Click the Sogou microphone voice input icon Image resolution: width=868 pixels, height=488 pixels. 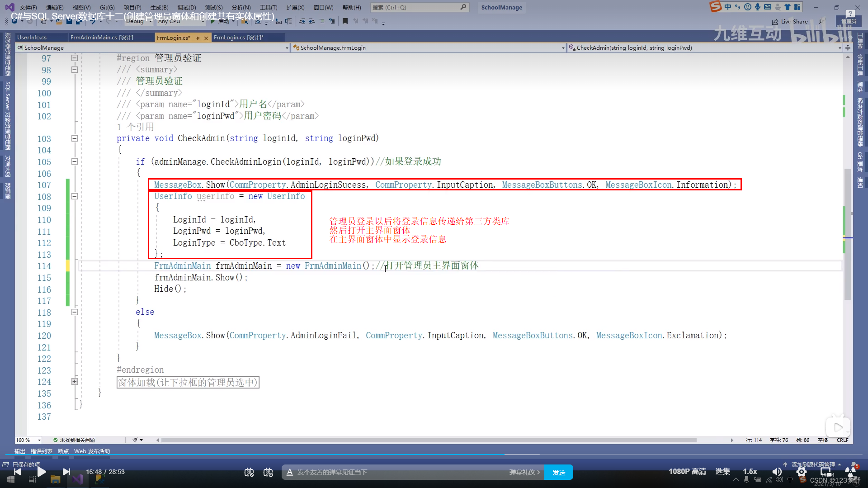point(758,7)
